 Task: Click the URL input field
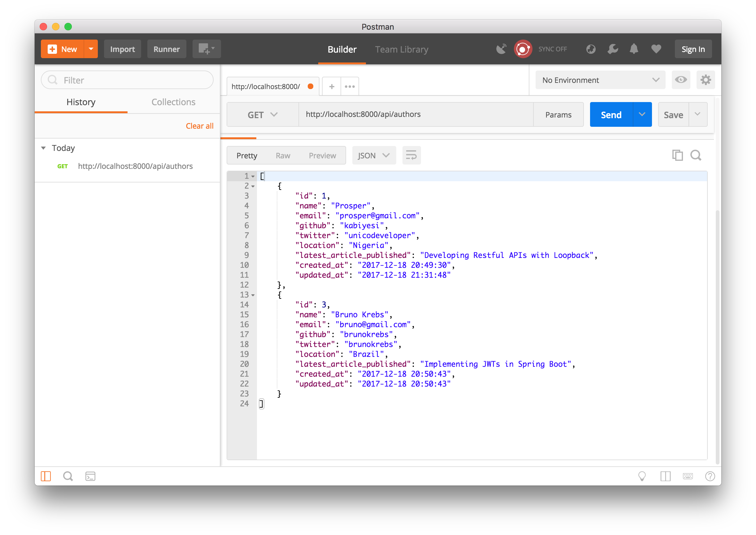click(415, 115)
